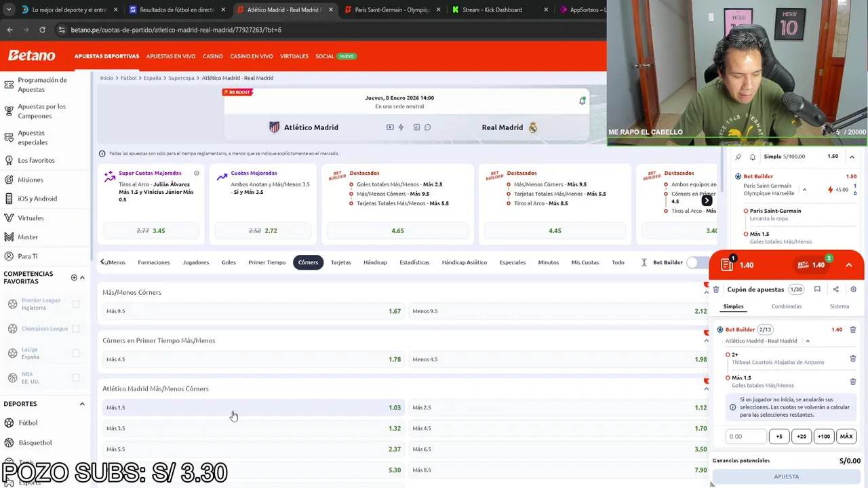
Task: Go back in browser history
Action: tap(9, 30)
